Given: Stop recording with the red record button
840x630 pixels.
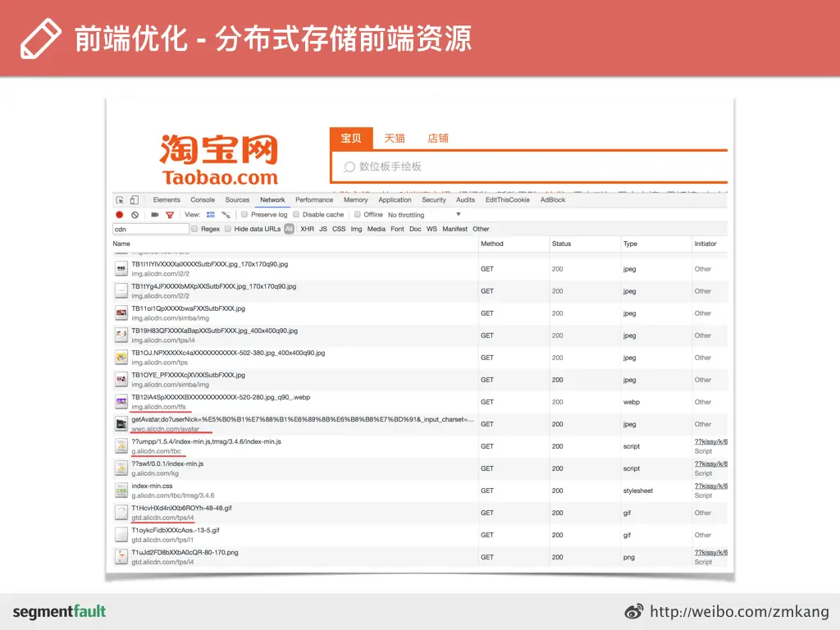Looking at the screenshot, I should pos(120,215).
